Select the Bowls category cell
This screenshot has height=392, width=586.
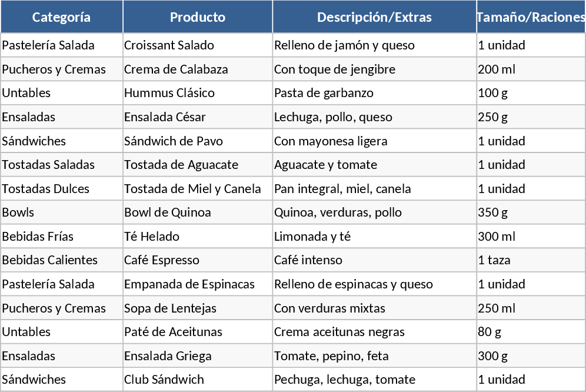point(18,212)
